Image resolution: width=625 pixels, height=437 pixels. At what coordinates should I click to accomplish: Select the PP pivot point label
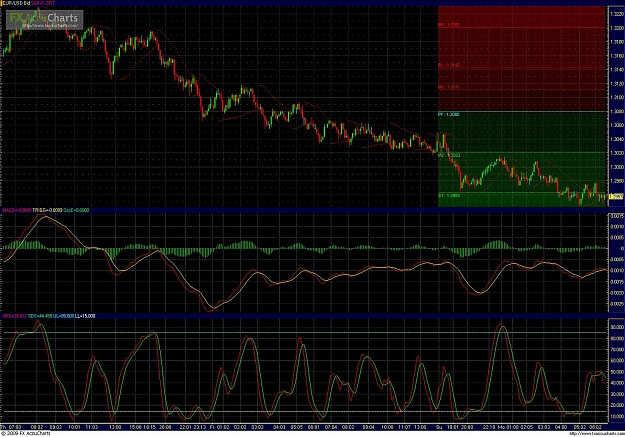tap(448, 114)
